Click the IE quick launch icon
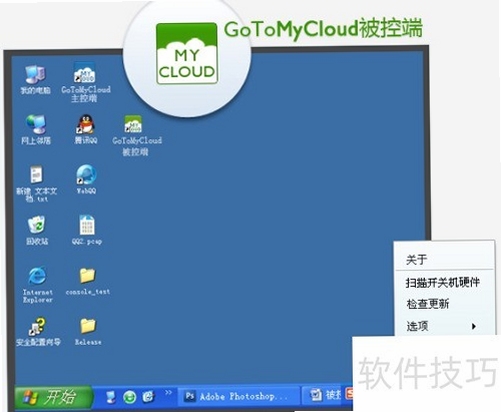This screenshot has width=501, height=412. click(x=148, y=397)
